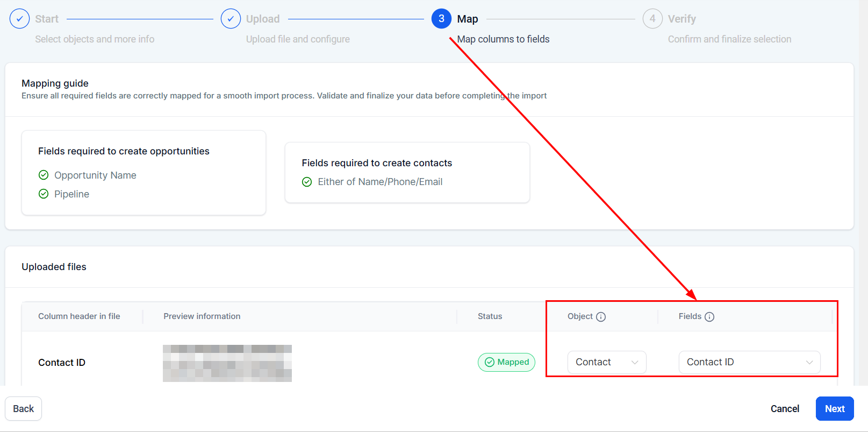
Task: Open the Contact ID fields dropdown
Action: tap(749, 362)
